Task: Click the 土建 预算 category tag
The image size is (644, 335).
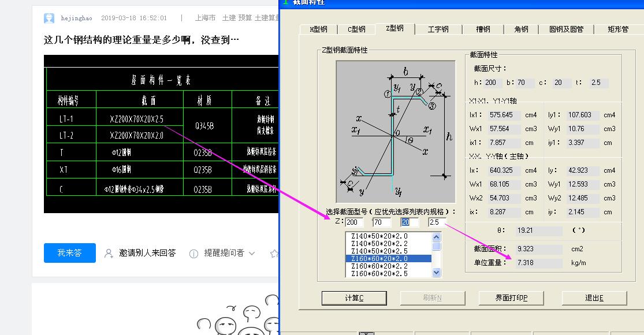Action: (237, 18)
